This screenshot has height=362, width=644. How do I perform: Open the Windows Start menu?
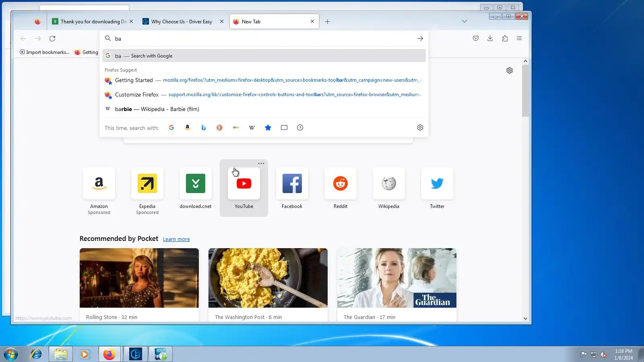pyautogui.click(x=11, y=354)
